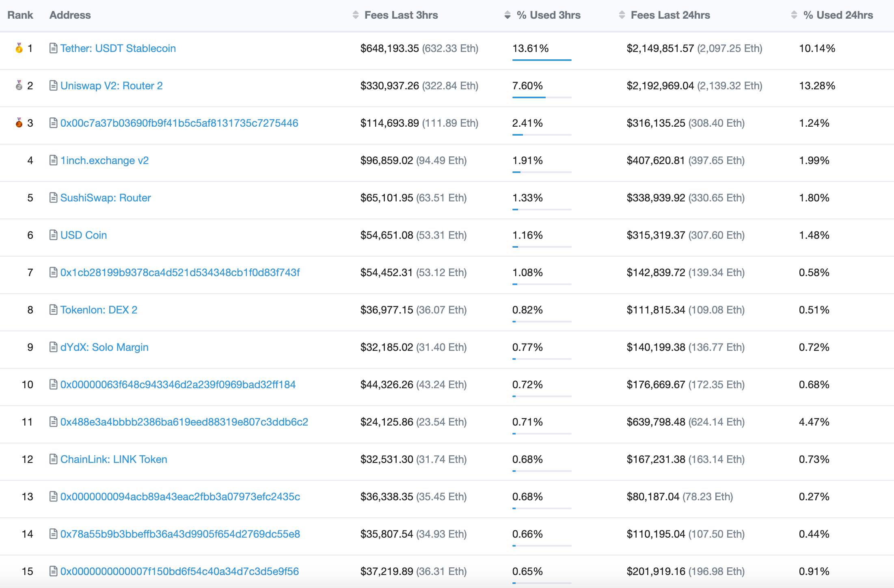
Task: Click the bronze medal icon beside rank 3
Action: (19, 123)
